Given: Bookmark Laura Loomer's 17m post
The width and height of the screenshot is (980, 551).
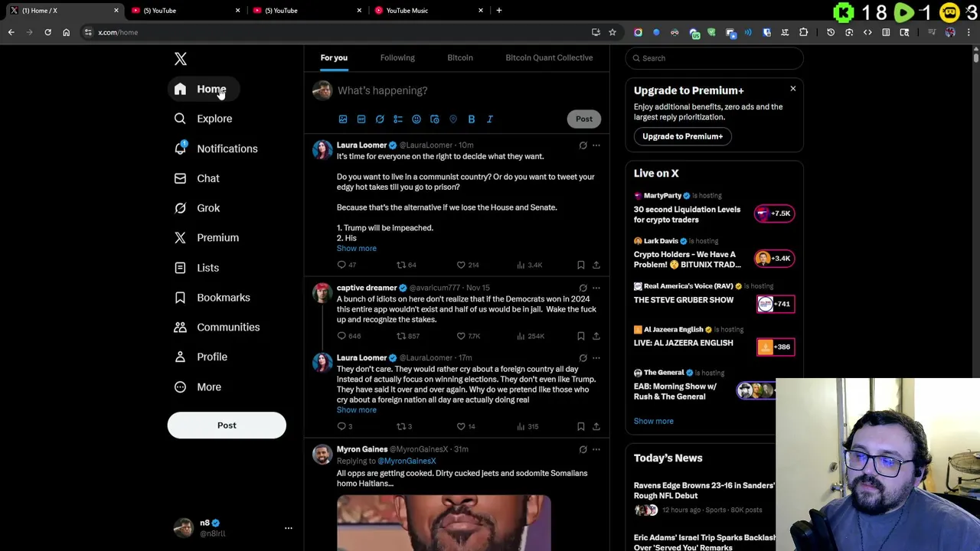Looking at the screenshot, I should point(581,426).
